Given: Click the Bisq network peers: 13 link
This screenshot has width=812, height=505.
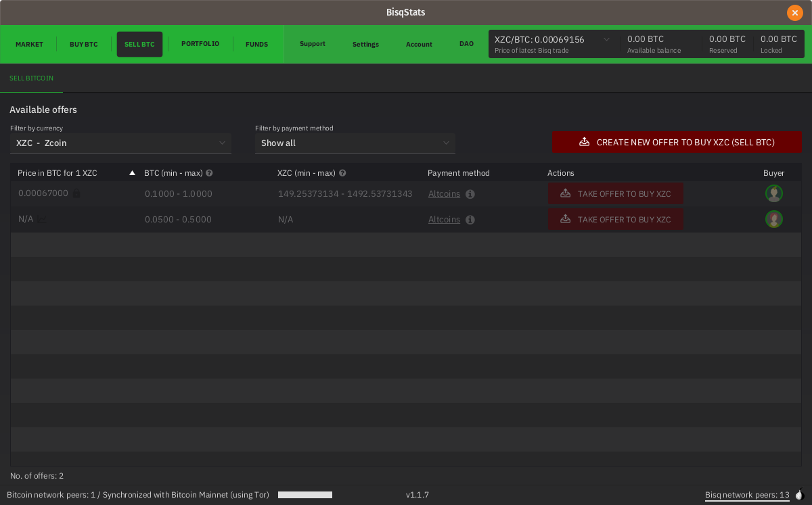Looking at the screenshot, I should point(747,495).
